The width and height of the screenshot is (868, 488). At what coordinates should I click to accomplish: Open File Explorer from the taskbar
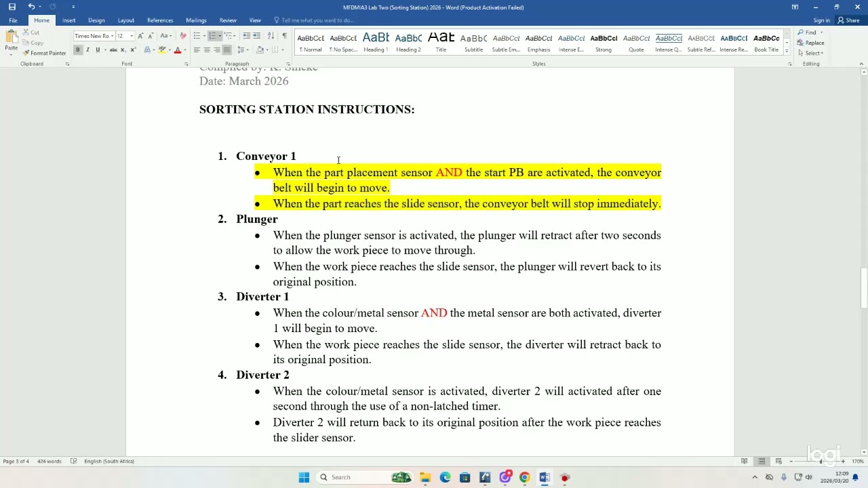click(425, 477)
